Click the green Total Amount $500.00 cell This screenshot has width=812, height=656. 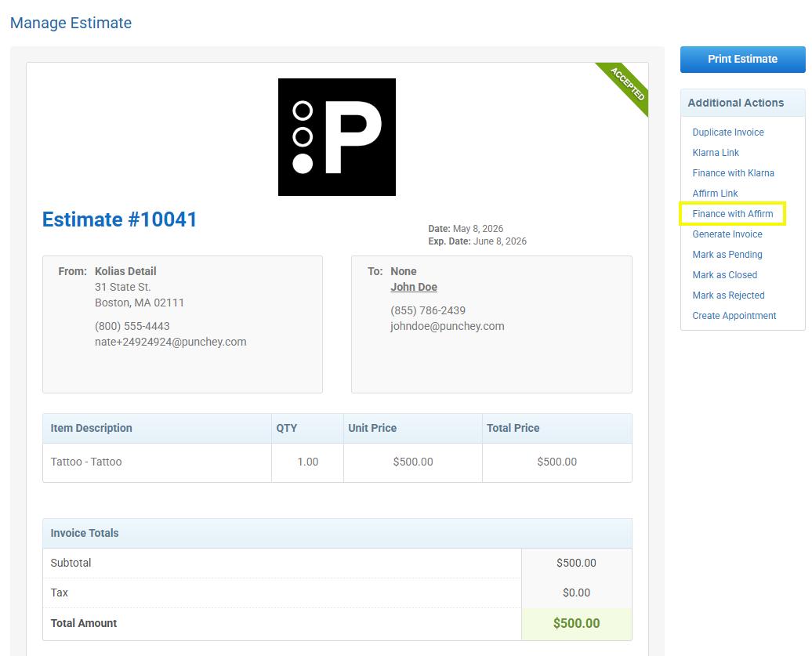click(x=576, y=623)
